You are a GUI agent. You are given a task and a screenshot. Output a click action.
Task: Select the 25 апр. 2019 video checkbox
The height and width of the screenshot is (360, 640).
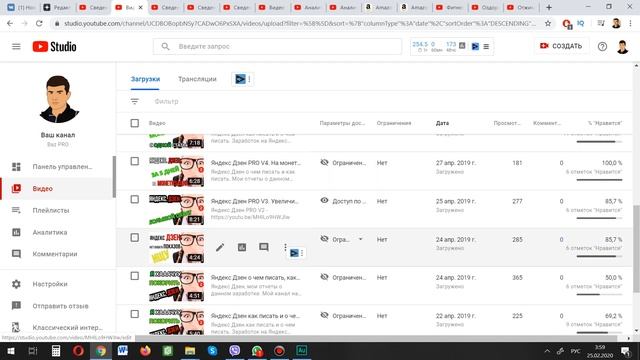[135, 199]
